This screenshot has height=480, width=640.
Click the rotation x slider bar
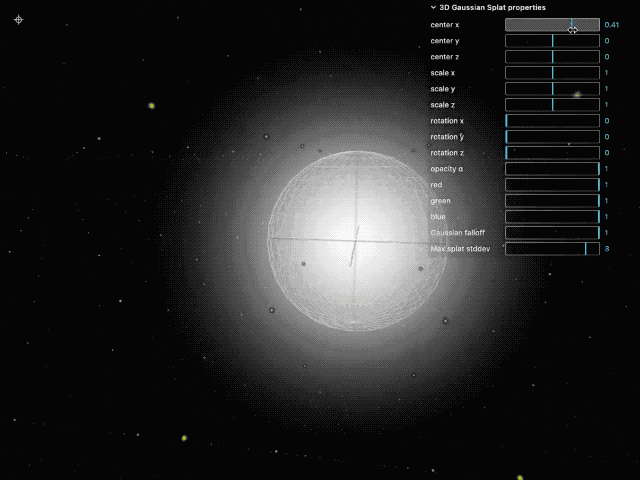[552, 121]
